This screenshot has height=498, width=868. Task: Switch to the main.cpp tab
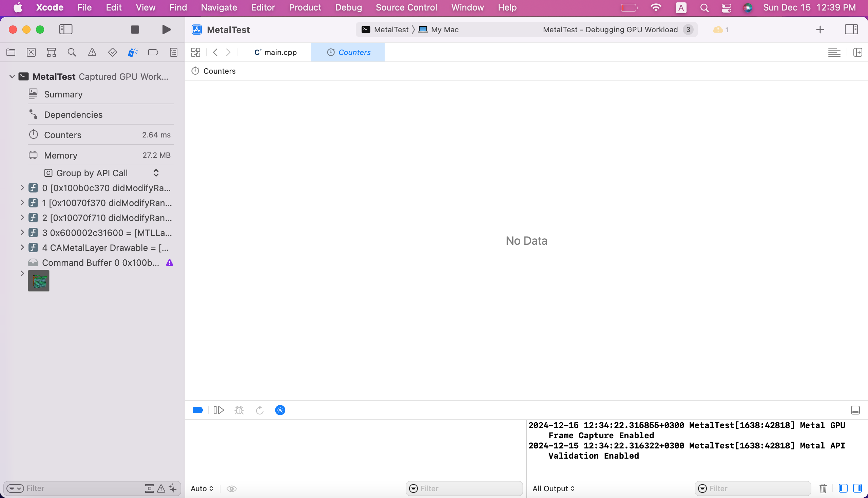pyautogui.click(x=275, y=52)
